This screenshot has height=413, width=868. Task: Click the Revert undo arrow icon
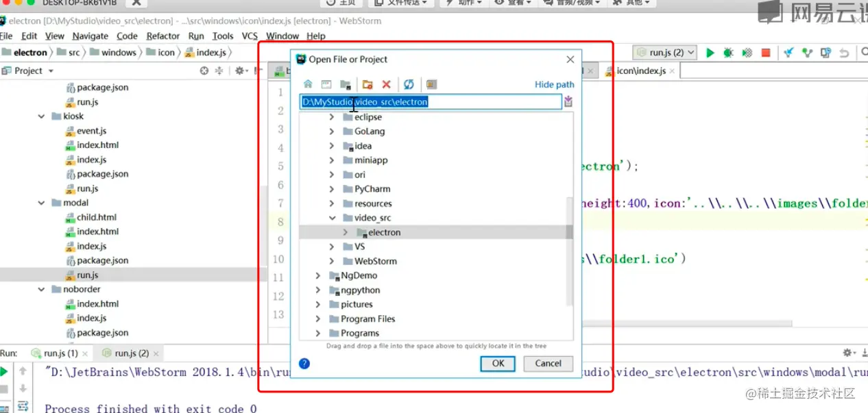[x=845, y=53]
